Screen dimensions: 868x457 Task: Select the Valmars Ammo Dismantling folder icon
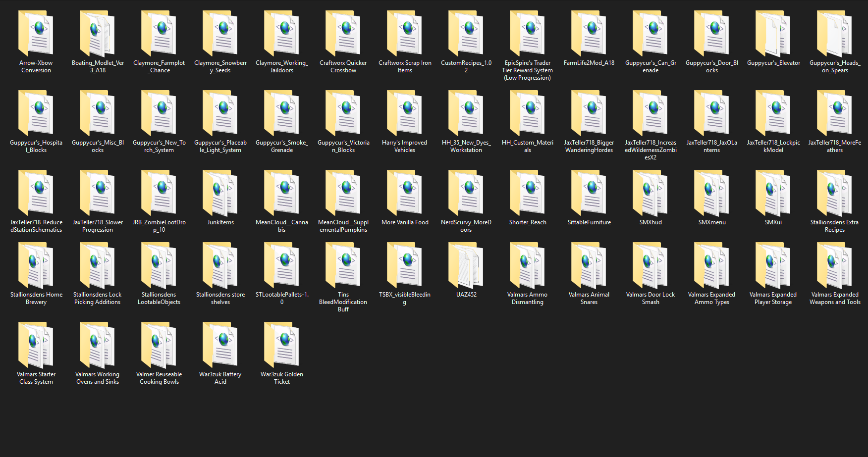(528, 265)
